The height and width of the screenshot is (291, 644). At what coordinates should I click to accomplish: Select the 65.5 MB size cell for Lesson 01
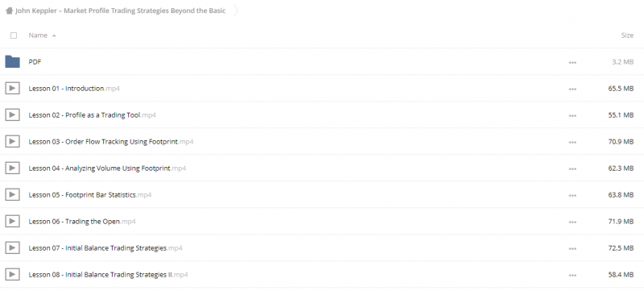click(621, 89)
